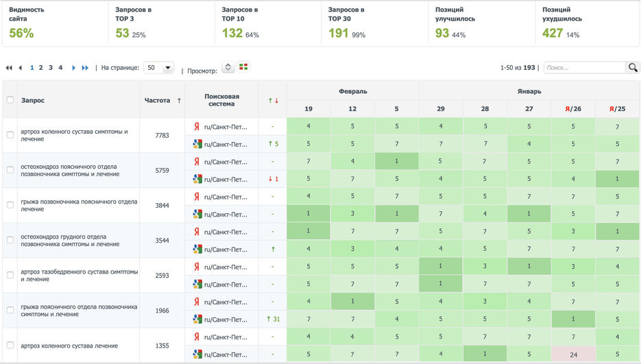This screenshot has width=641, height=364.
Task: Click the previous page arrow
Action: (x=20, y=68)
